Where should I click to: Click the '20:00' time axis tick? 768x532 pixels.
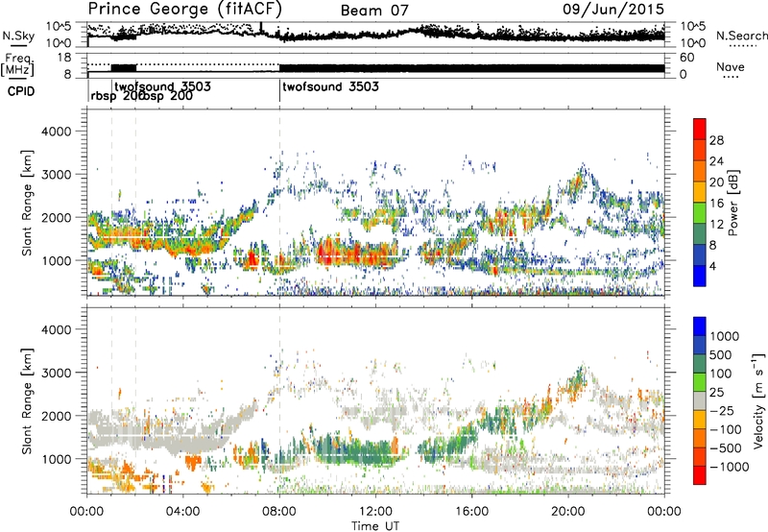[568, 512]
